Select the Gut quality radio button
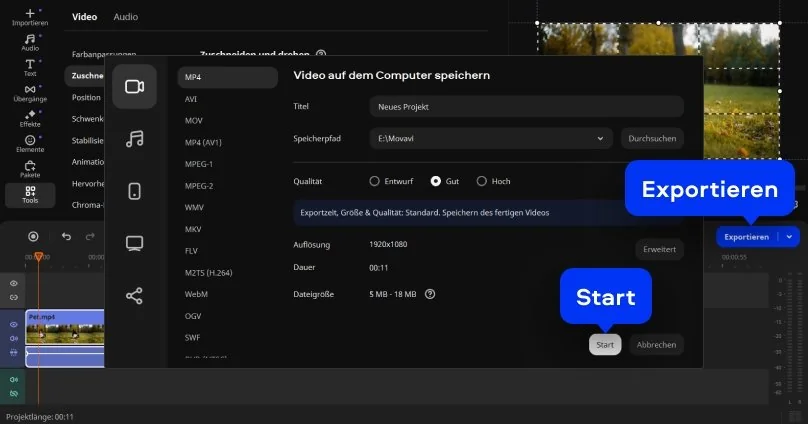Viewport: 808px width, 424px height. pos(436,181)
